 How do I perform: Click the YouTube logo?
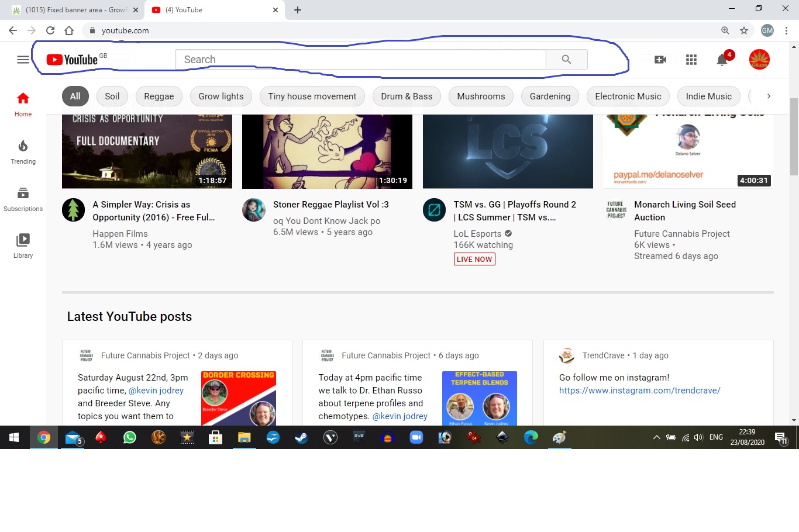click(x=73, y=60)
